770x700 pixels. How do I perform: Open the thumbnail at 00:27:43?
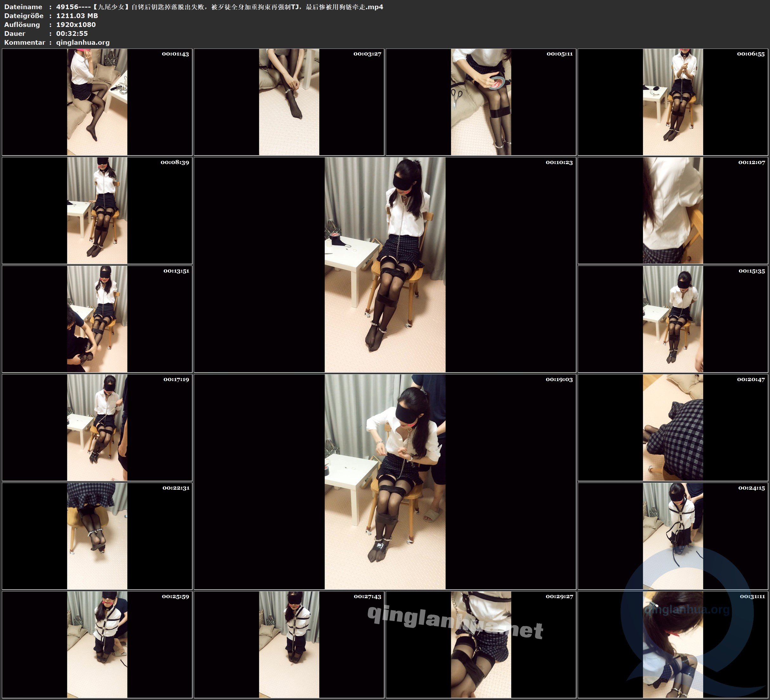(x=289, y=644)
